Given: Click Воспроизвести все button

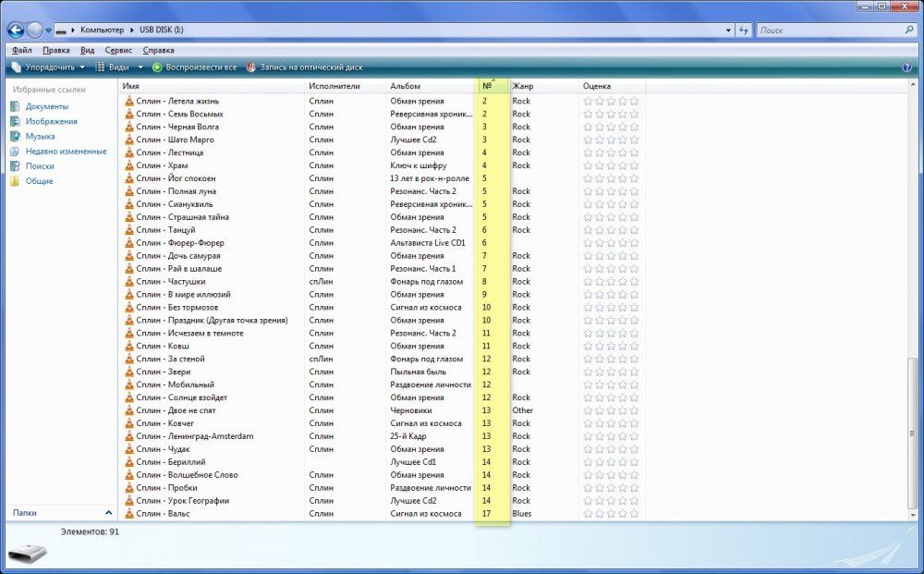Looking at the screenshot, I should tap(194, 67).
